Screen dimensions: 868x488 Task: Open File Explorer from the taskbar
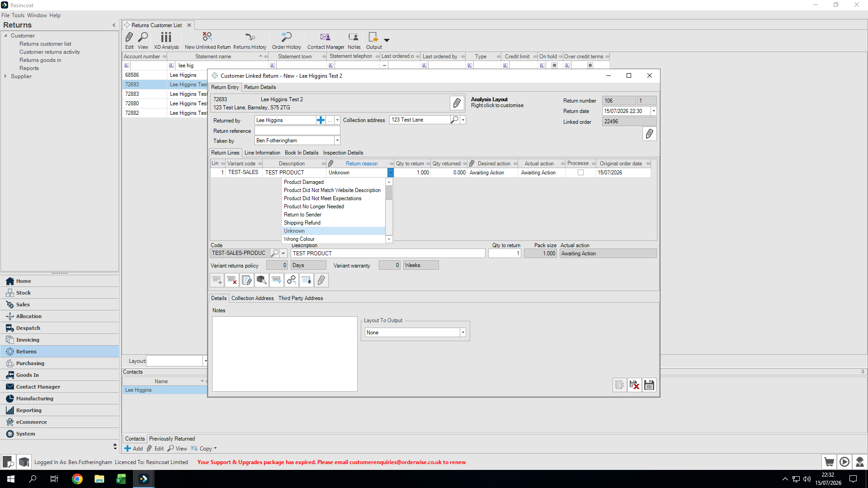click(99, 479)
